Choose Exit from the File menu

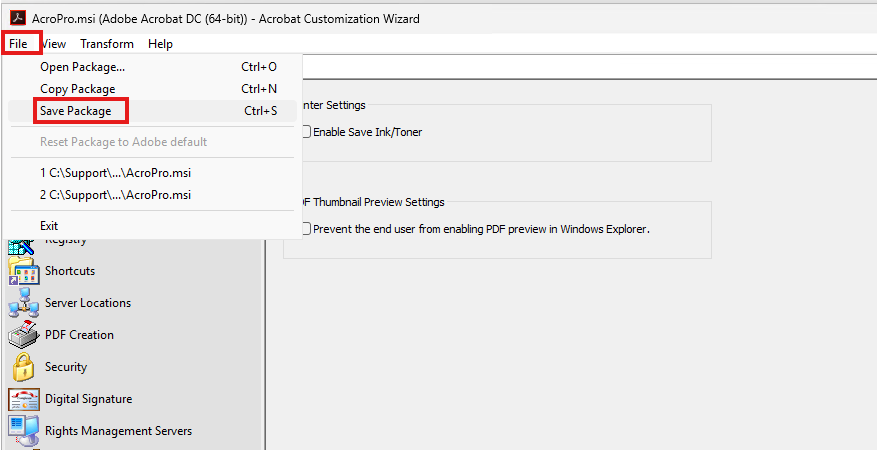click(x=49, y=226)
